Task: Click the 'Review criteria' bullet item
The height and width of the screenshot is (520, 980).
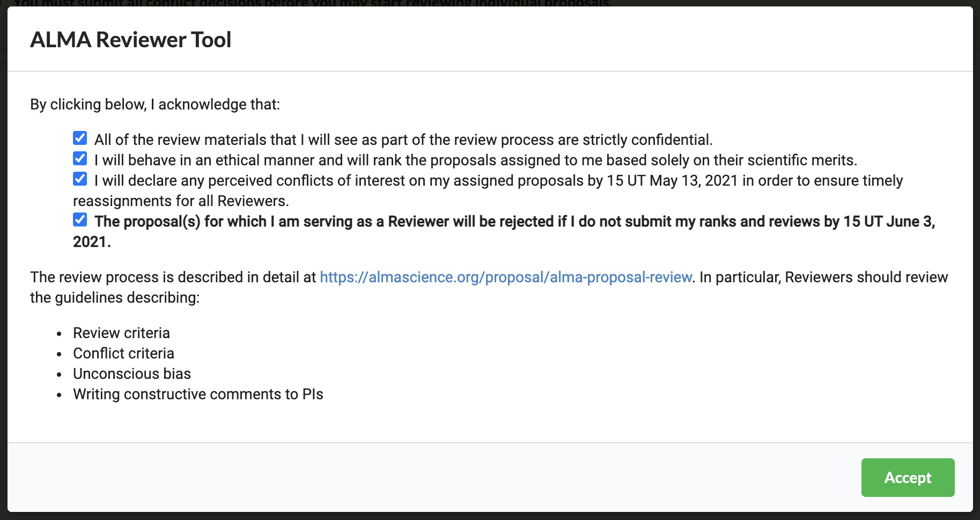Action: (121, 333)
